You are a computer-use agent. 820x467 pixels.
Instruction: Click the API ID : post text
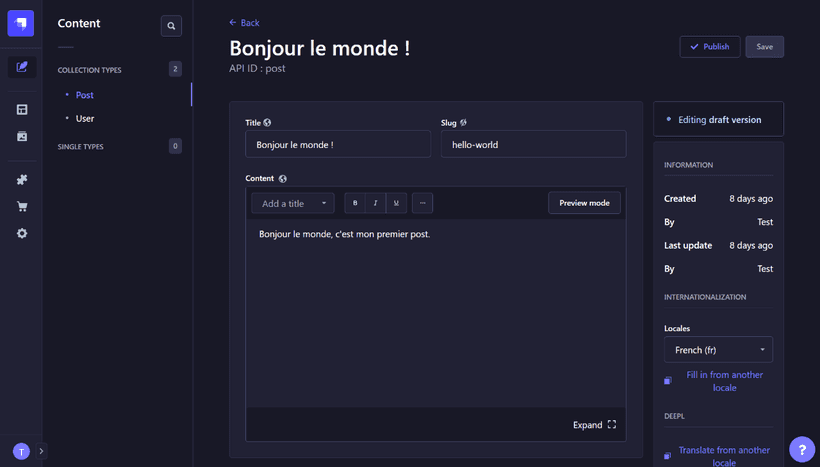257,69
